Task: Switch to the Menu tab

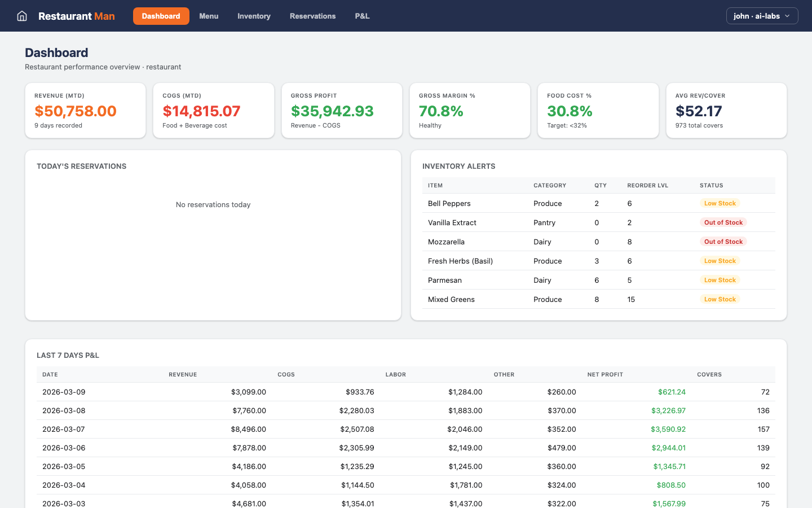Action: (209, 16)
